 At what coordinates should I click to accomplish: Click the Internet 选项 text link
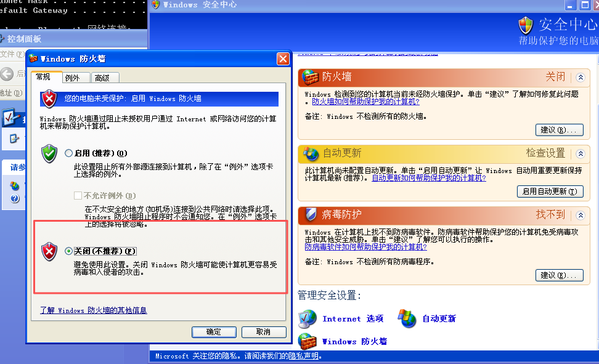(352, 319)
